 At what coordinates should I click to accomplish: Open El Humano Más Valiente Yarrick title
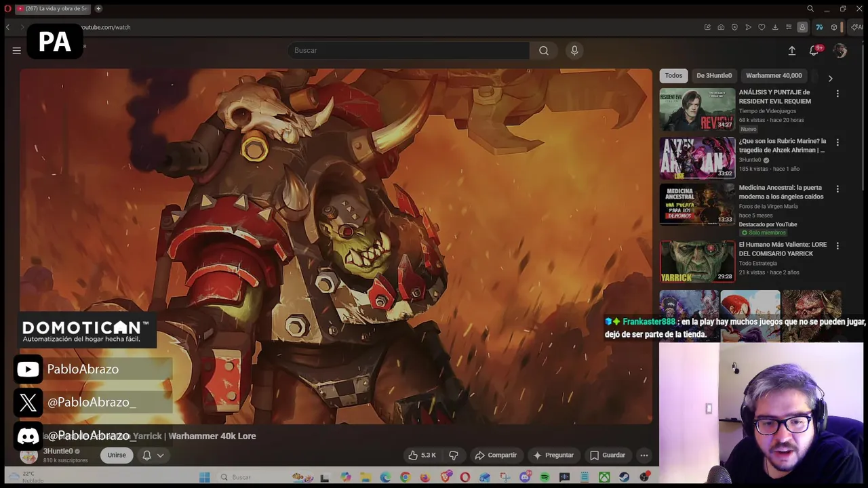783,249
